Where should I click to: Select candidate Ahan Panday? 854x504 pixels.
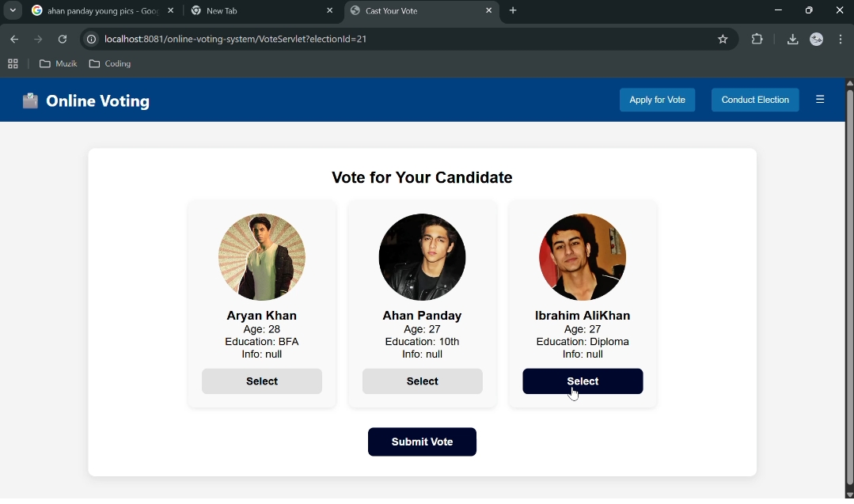(x=422, y=381)
